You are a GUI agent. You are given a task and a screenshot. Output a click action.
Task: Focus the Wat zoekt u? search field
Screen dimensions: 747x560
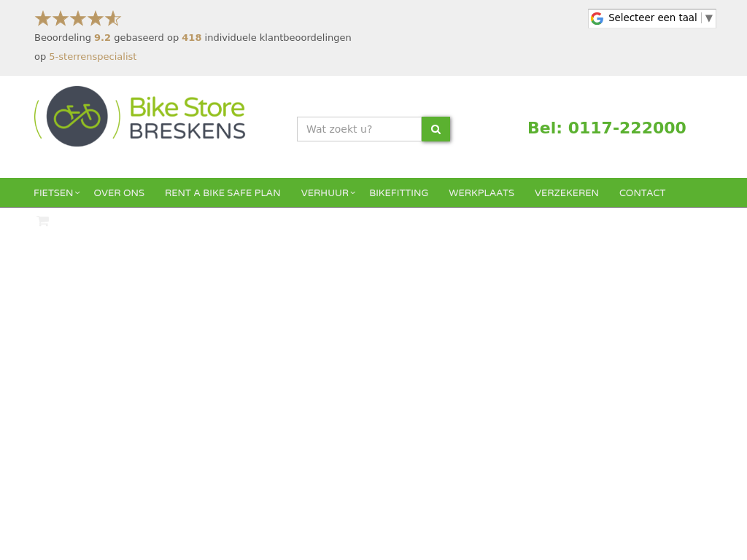pyautogui.click(x=359, y=129)
